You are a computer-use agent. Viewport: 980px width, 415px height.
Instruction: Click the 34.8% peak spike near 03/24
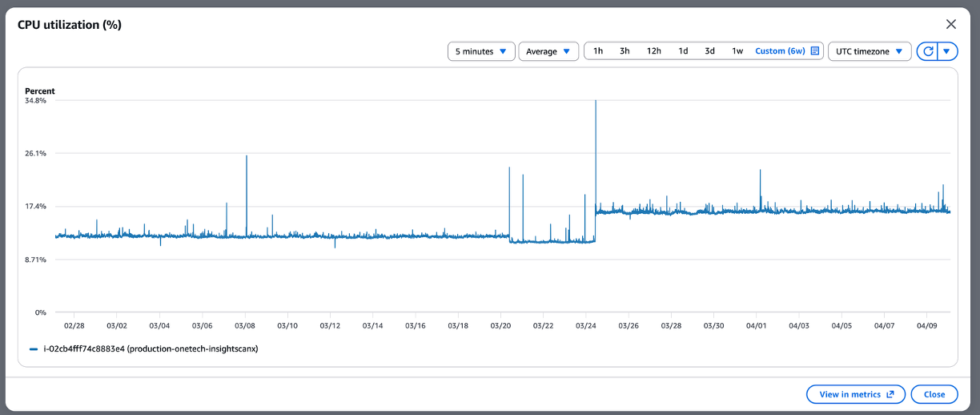point(596,102)
